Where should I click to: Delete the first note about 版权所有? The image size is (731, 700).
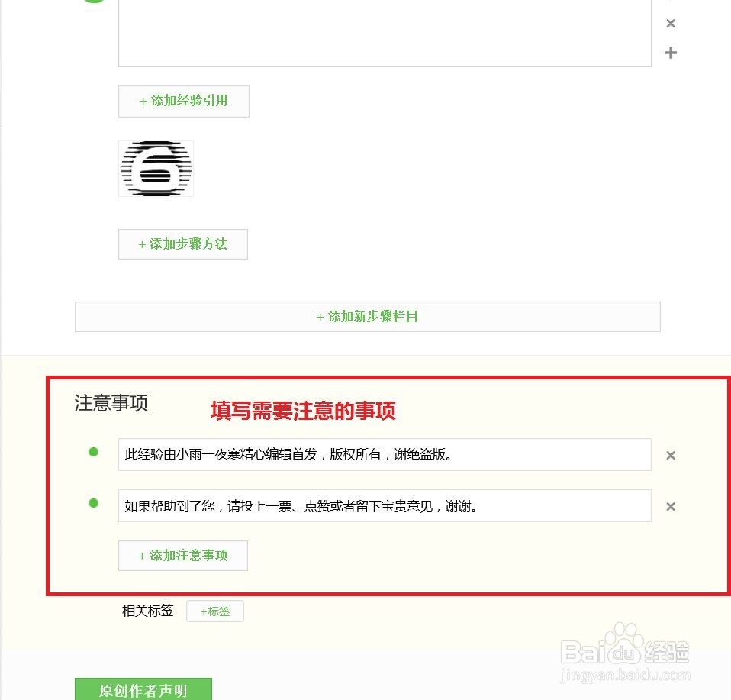point(671,455)
